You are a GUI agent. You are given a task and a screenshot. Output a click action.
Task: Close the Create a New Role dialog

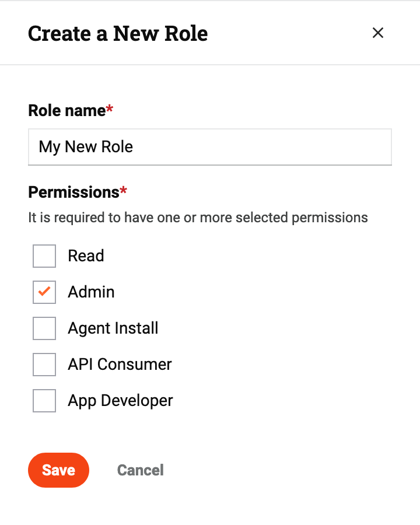coord(378,33)
